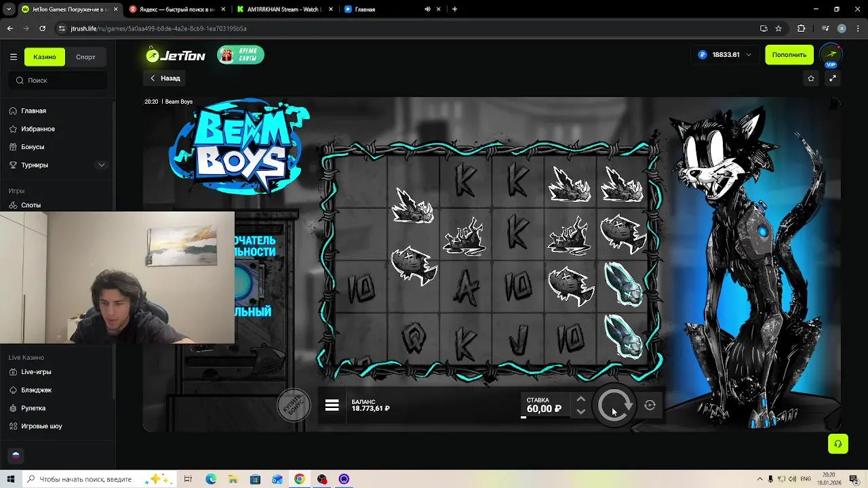Go back in browser history

[10, 28]
